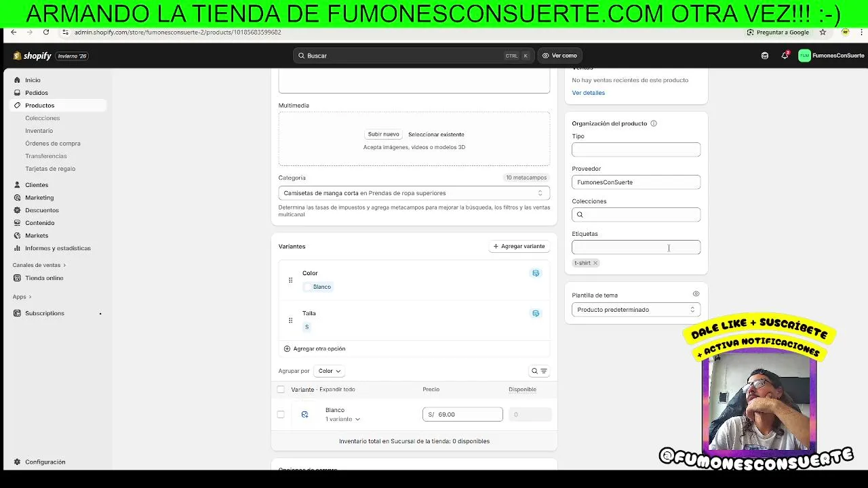Screen dimensions: 868x488
Task: Click the plus icon beside Agregar otra opción
Action: tap(287, 348)
